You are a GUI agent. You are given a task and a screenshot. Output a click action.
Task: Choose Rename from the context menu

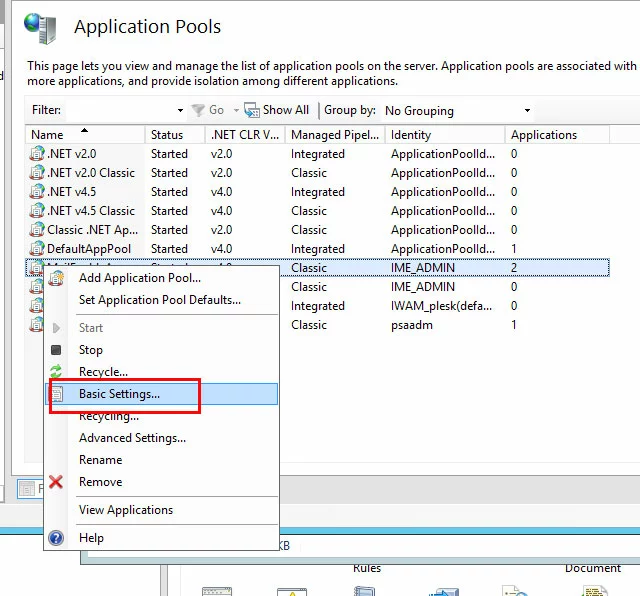click(100, 460)
